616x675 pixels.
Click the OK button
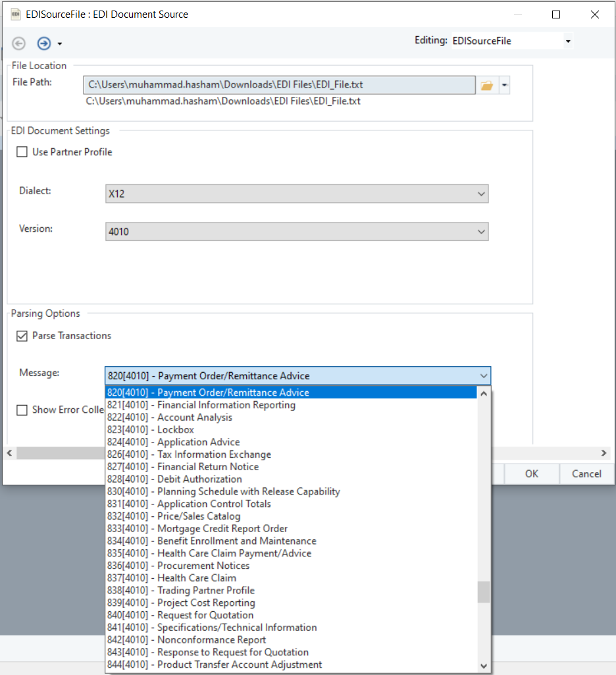(x=531, y=473)
